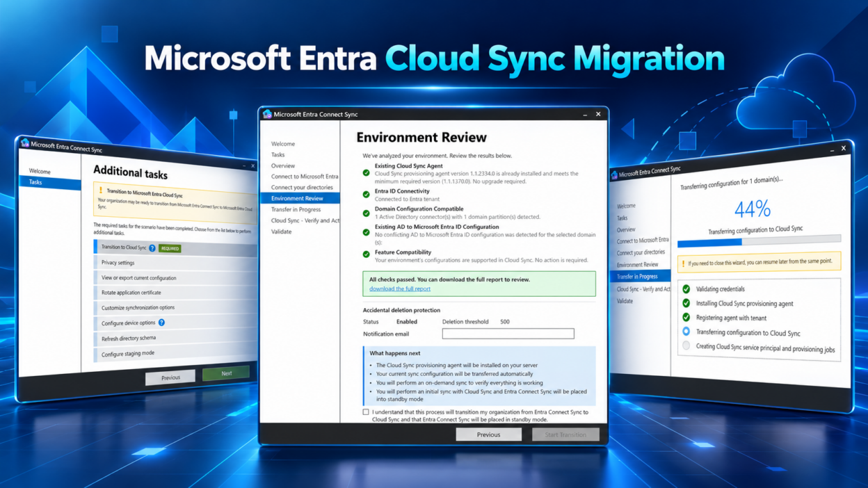Screen dimensions: 868x488
Task: Select Environment Review step in center window sidebar
Action: point(300,198)
